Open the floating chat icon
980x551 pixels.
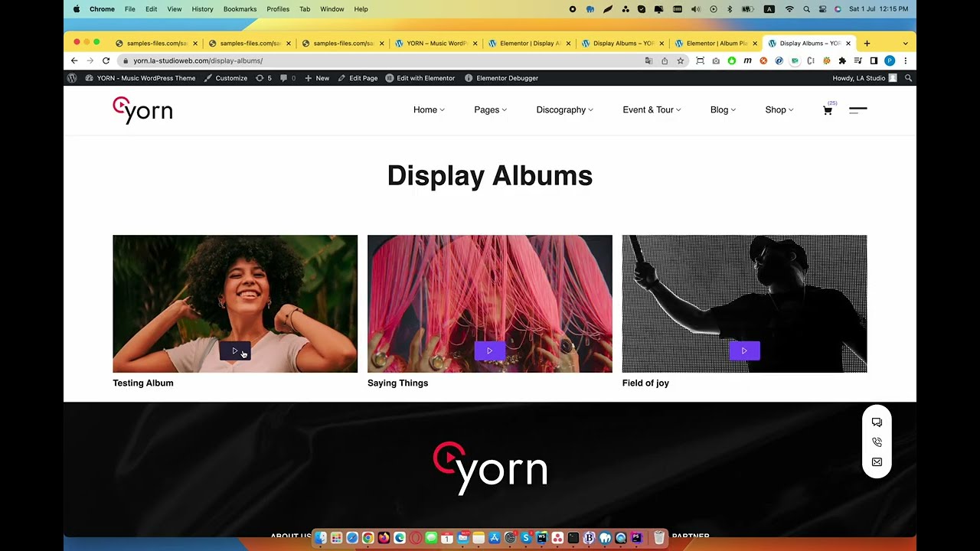(877, 422)
